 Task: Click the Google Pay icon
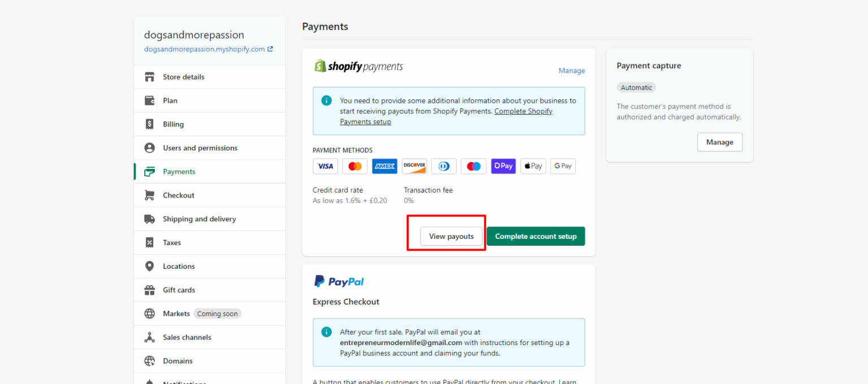click(x=563, y=166)
